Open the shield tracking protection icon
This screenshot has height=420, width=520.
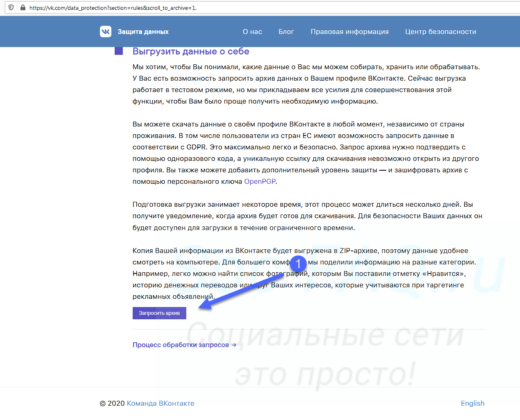tap(11, 7)
